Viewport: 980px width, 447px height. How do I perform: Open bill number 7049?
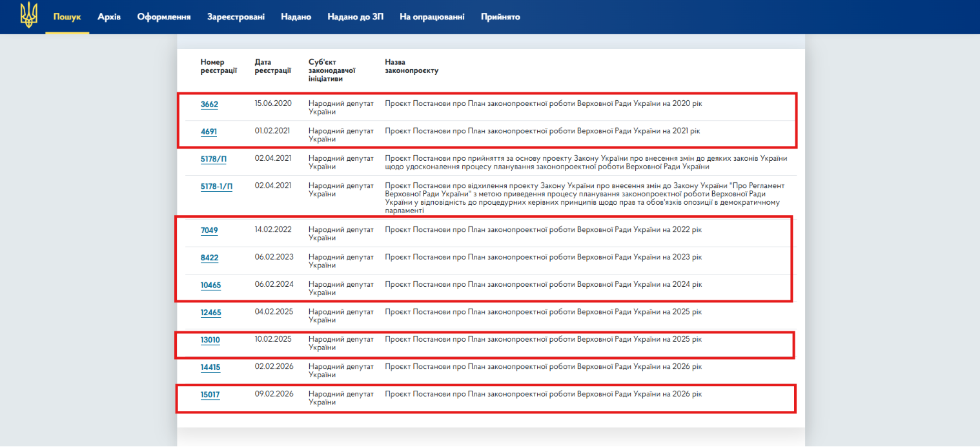pyautogui.click(x=209, y=231)
